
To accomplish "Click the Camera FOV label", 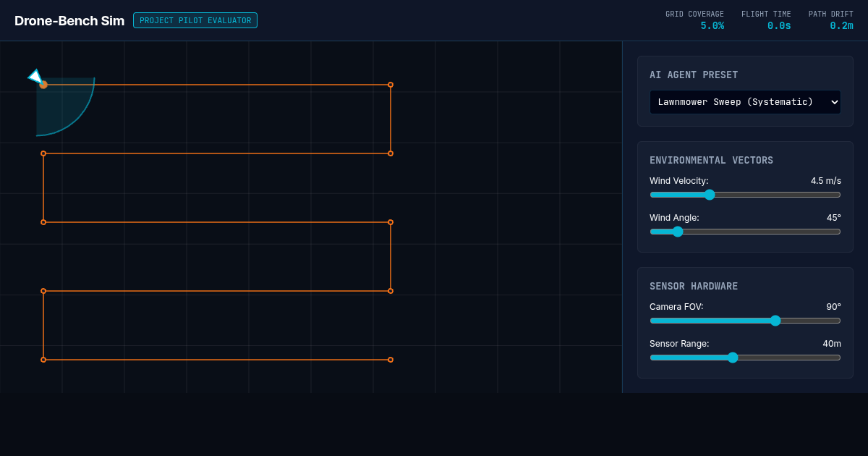I will coord(676,307).
